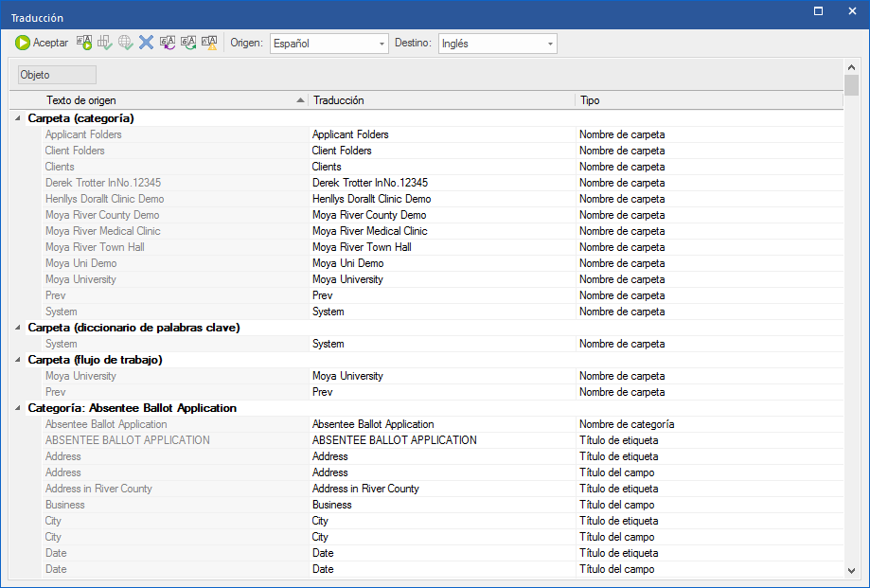This screenshot has height=588, width=870.
Task: Click Address in River County source cell
Action: pyautogui.click(x=175, y=489)
